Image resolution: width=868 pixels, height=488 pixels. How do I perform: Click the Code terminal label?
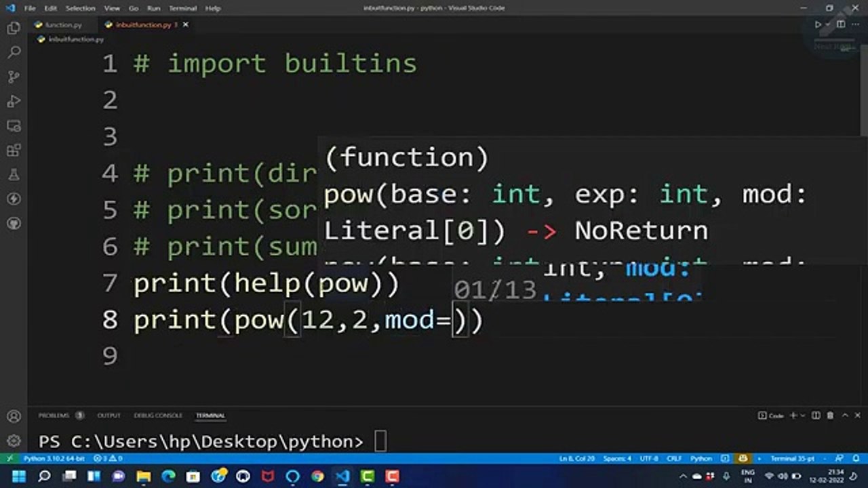tap(772, 415)
